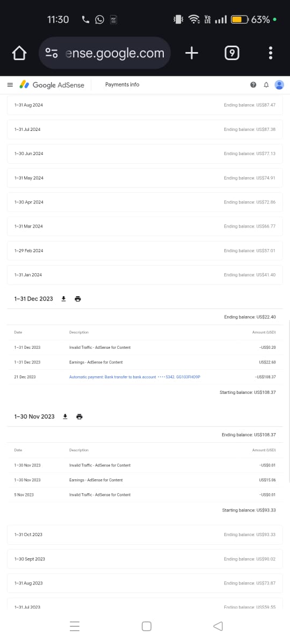Expand the 1–31 Aug 2024 transactions row
Image resolution: width=290 pixels, height=644 pixels.
[x=145, y=105]
